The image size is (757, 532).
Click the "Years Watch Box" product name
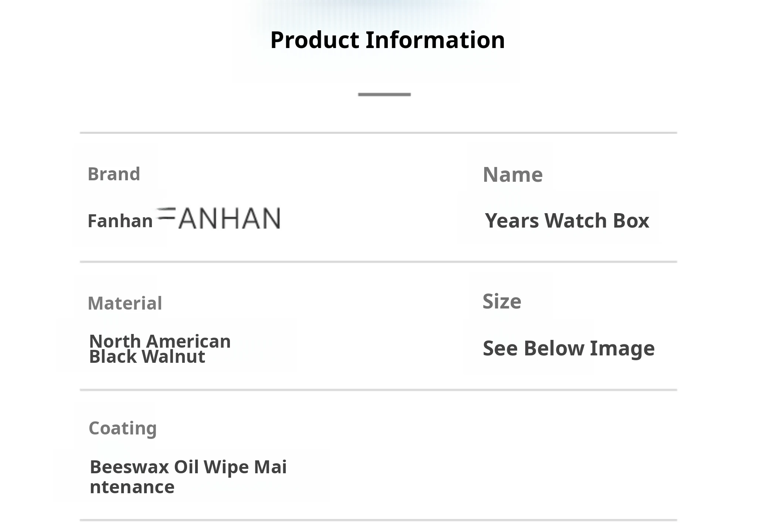click(x=567, y=221)
